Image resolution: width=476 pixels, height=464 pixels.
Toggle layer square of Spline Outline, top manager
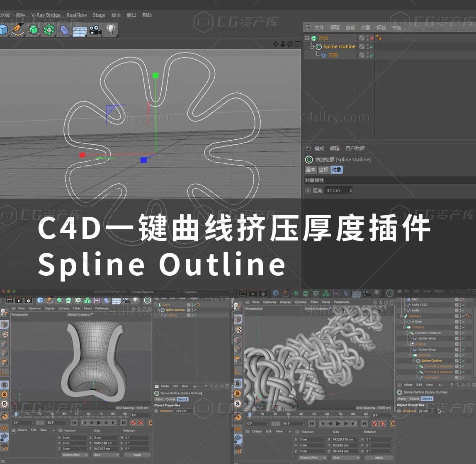362,46
